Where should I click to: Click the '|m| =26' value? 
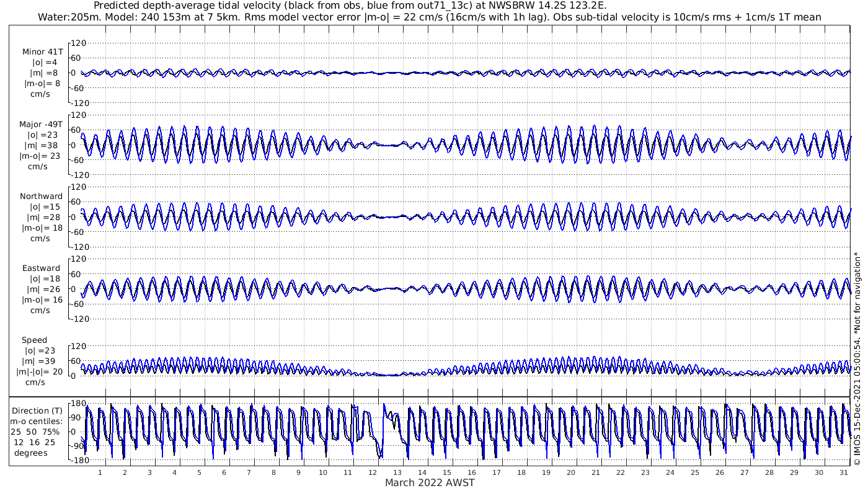click(x=45, y=290)
